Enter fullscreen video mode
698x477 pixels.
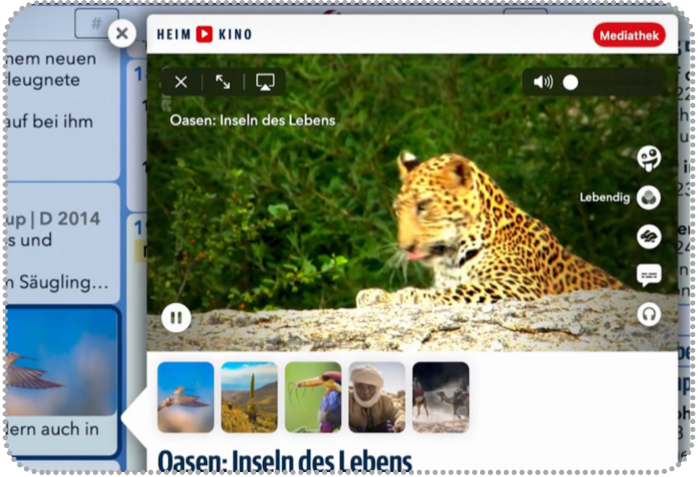click(x=223, y=82)
